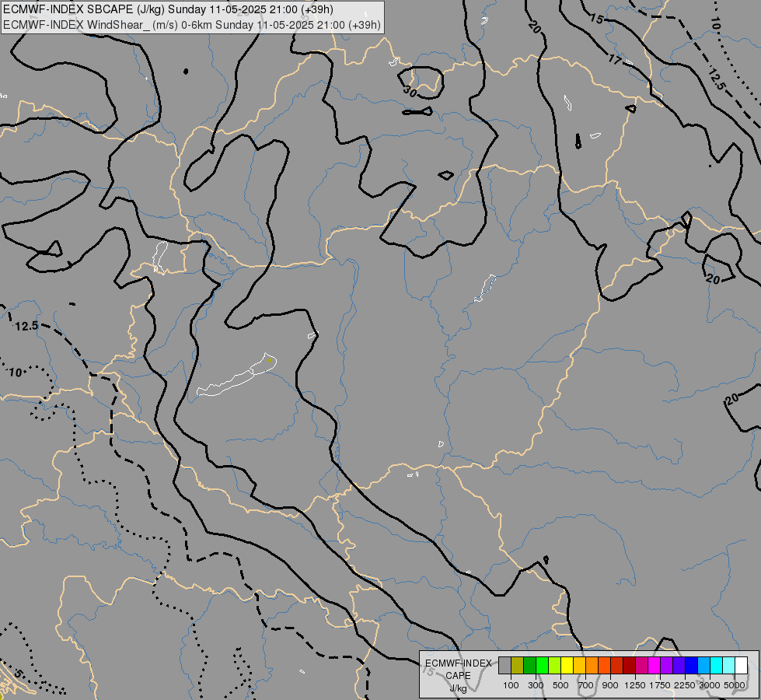Click the 17 contour line label
This screenshot has height=700, width=761.
pyautogui.click(x=615, y=60)
